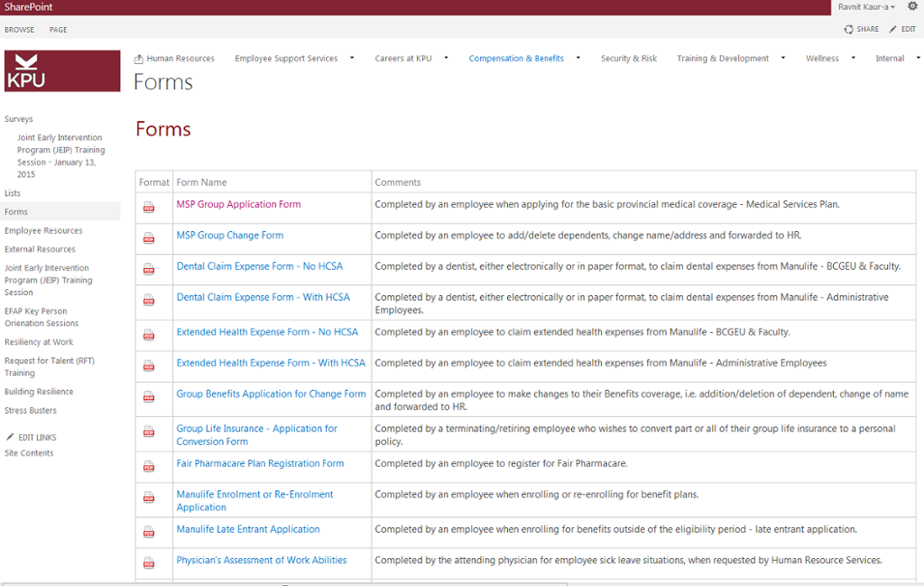Open the Browse ribbon tab
Image resolution: width=924 pixels, height=586 pixels.
(19, 30)
